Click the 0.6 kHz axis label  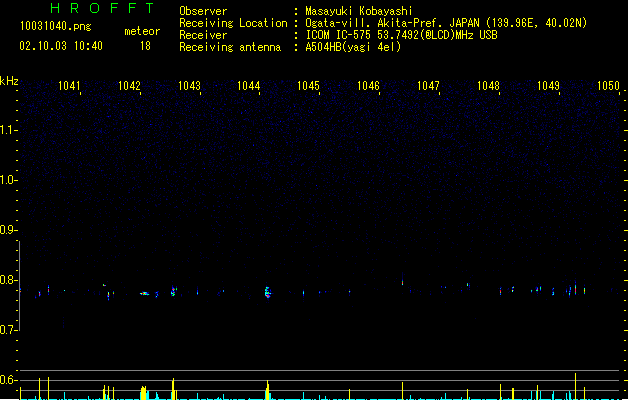[x=8, y=380]
